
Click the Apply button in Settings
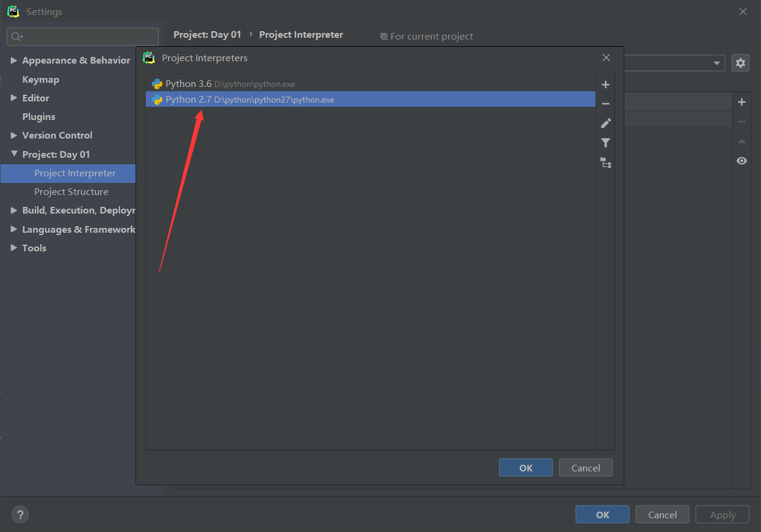tap(723, 515)
